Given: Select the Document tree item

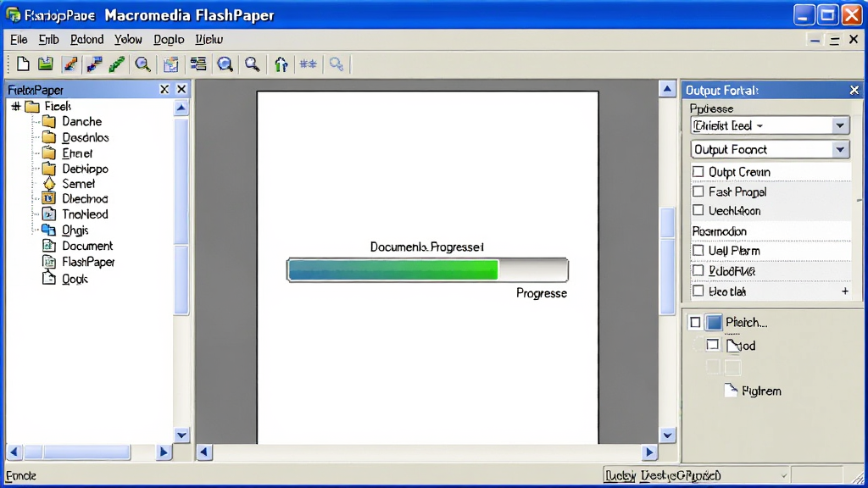Looking at the screenshot, I should pyautogui.click(x=87, y=246).
